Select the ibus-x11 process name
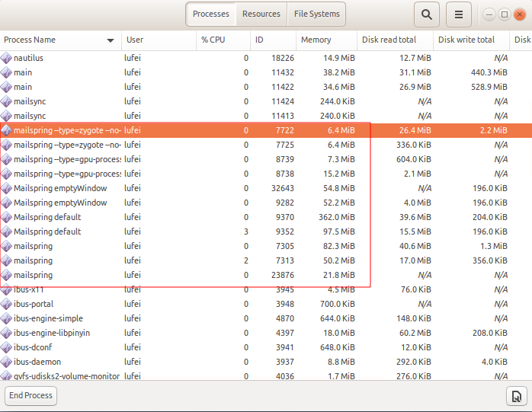 [x=29, y=289]
